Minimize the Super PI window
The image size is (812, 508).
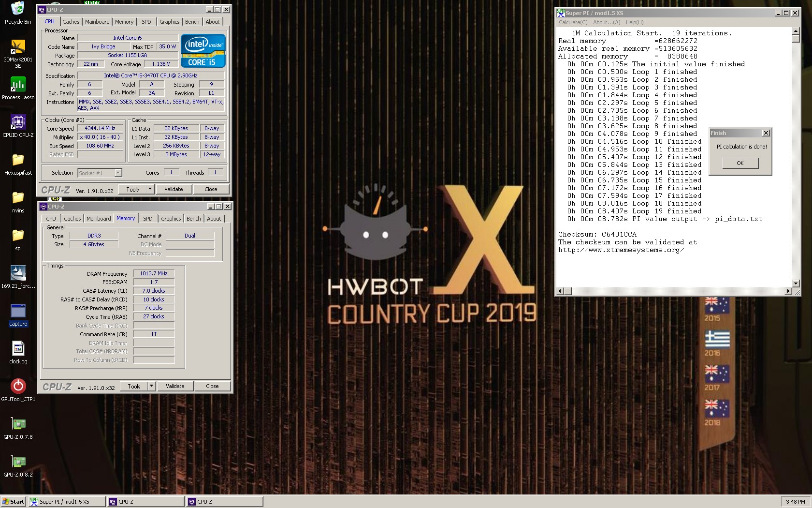778,13
